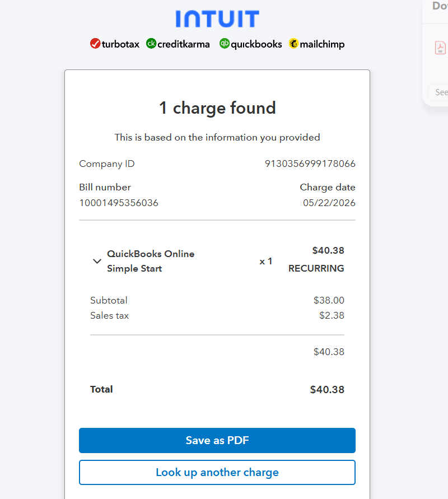The height and width of the screenshot is (499, 448).
Task: Click the mailchimp brand text
Action: click(x=322, y=44)
